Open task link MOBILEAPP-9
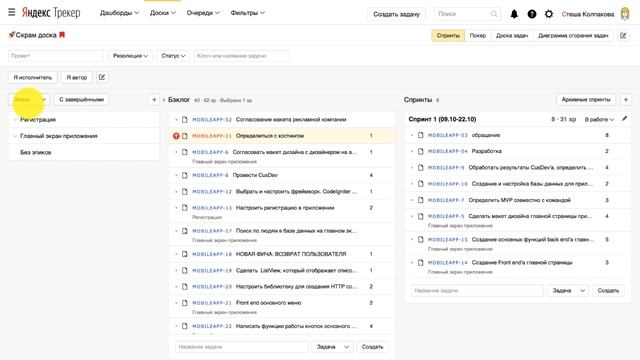The width and height of the screenshot is (640, 360). 446,168
